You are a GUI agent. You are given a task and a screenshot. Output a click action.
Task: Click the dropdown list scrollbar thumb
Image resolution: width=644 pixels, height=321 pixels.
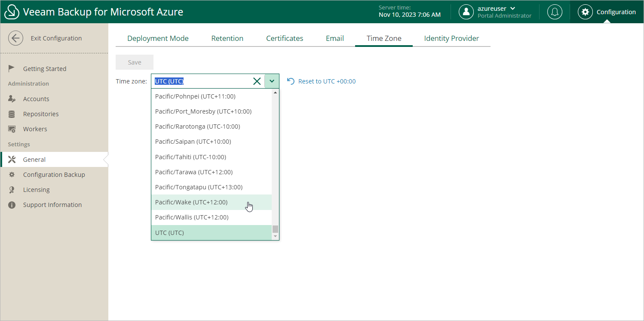276,229
